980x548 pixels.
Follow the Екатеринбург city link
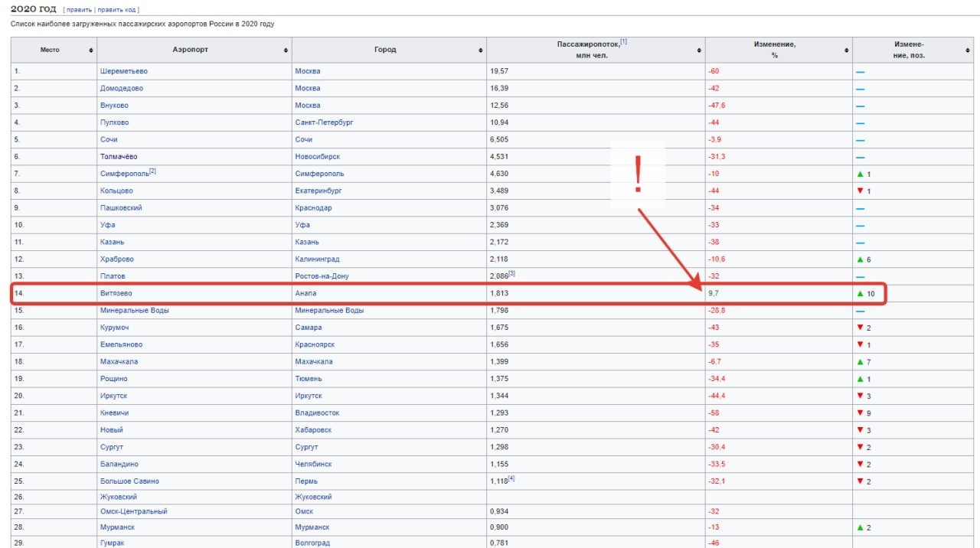coord(318,191)
